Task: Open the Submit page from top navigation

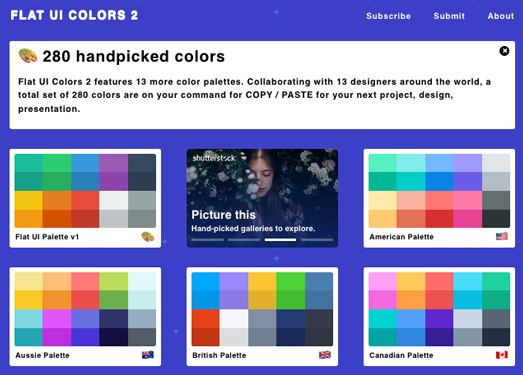Action: [x=449, y=16]
